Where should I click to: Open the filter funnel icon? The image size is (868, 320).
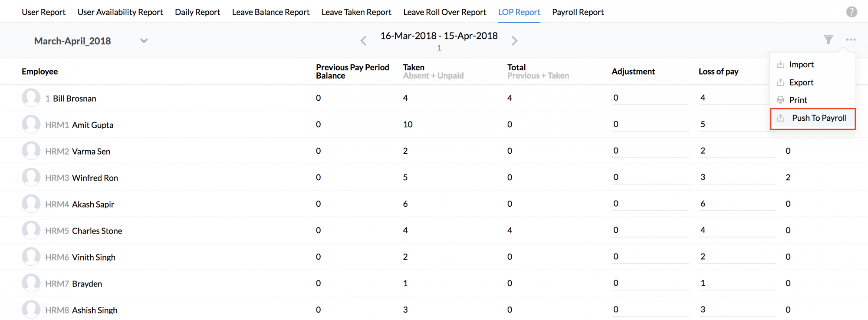pos(829,40)
